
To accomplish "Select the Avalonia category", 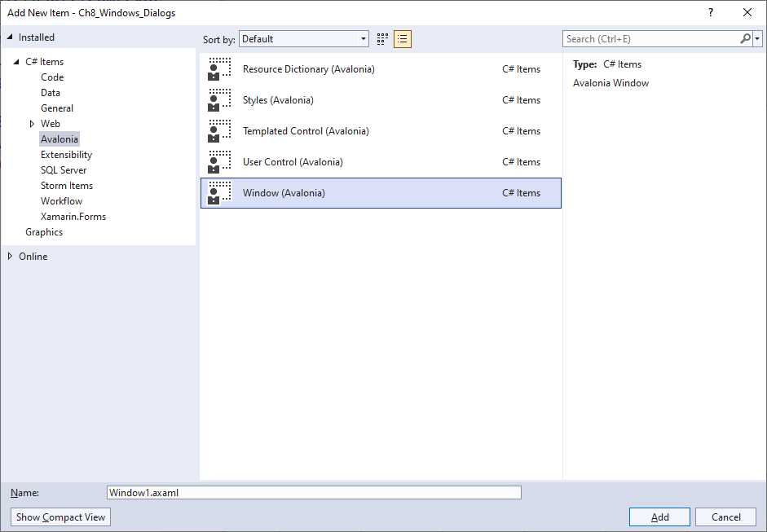I will tap(60, 139).
